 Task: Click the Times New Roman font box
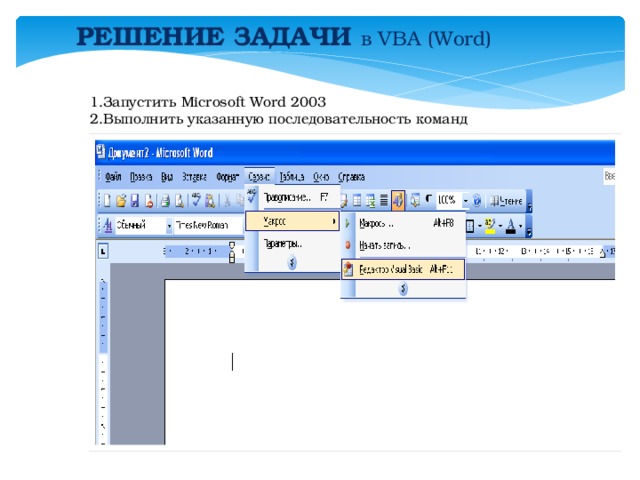coord(208,225)
